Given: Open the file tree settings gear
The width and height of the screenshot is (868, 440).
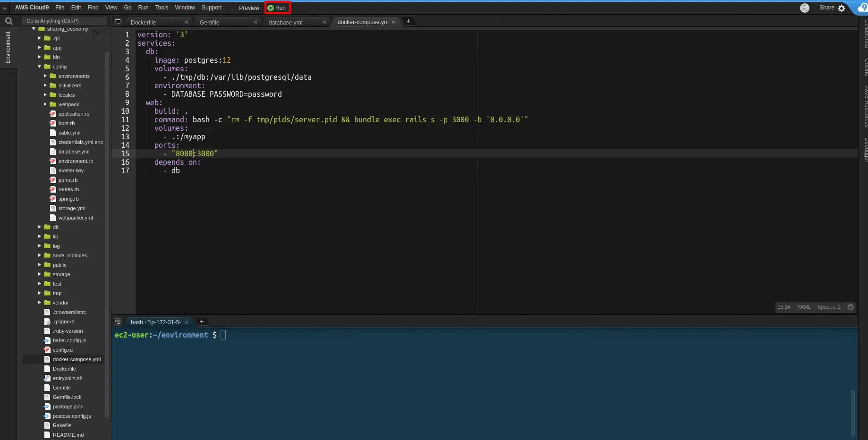Looking at the screenshot, I should 96,32.
